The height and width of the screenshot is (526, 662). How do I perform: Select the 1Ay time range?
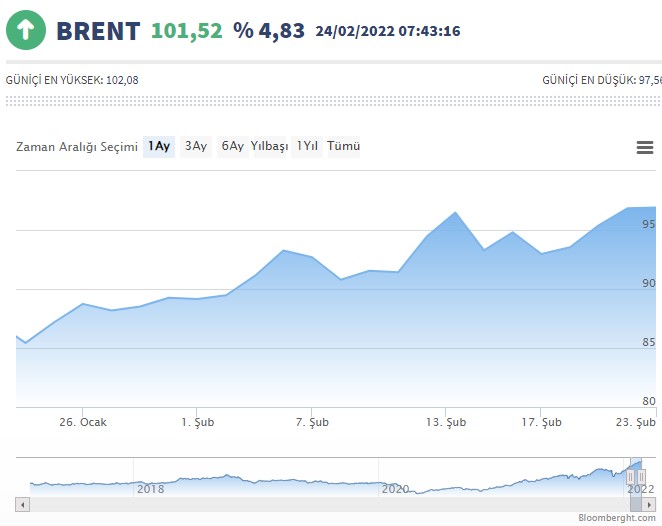pyautogui.click(x=159, y=146)
